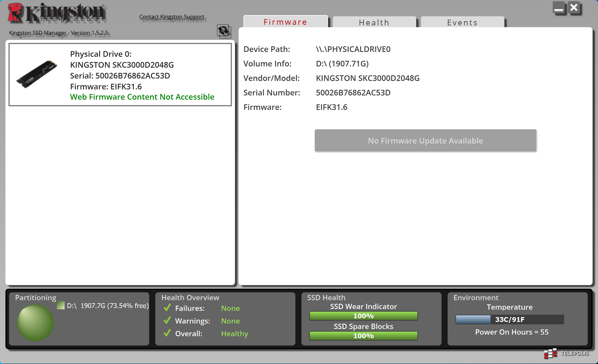Image resolution: width=598 pixels, height=364 pixels.
Task: Click the refresh drives icon
Action: [x=223, y=31]
